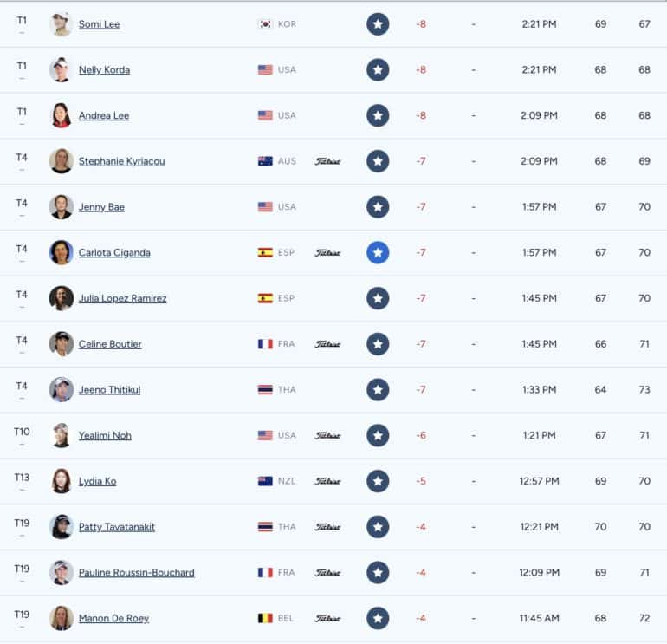Toggle favorite star for Somi Lee

click(378, 24)
